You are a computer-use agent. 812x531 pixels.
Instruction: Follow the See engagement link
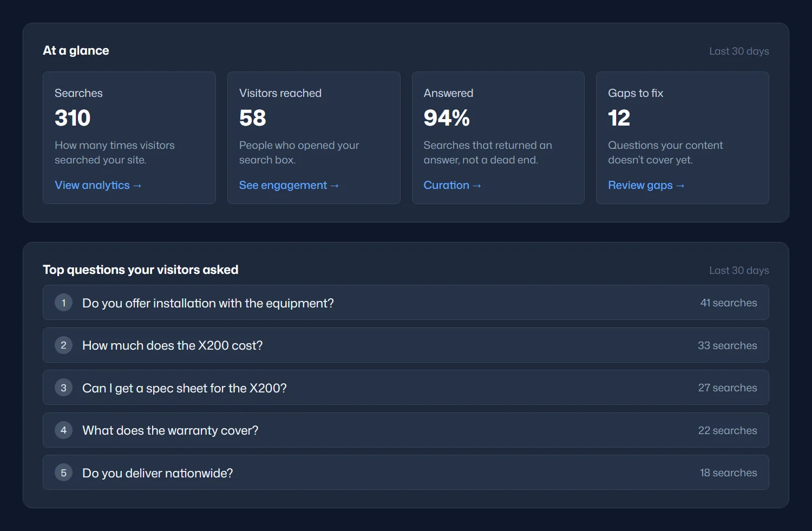[x=289, y=185]
